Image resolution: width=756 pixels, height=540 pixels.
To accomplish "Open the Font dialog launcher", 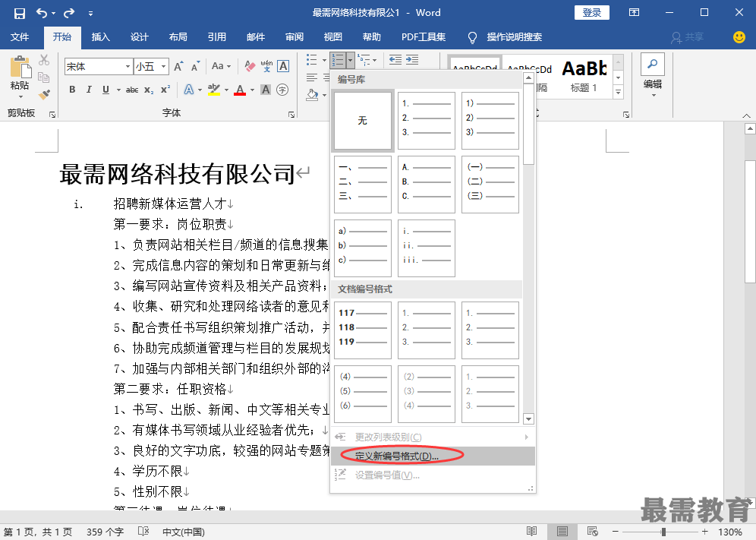I will pos(291,115).
